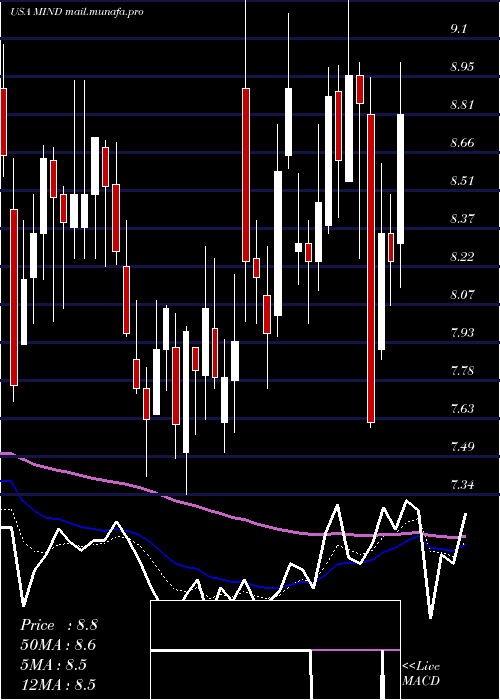This screenshot has width=500, height=700.
Task: Click the MACD indicator panel
Action: coord(275,650)
